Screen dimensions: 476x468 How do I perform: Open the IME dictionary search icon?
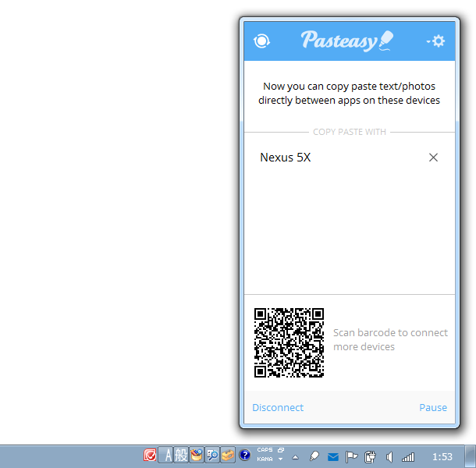(212, 456)
